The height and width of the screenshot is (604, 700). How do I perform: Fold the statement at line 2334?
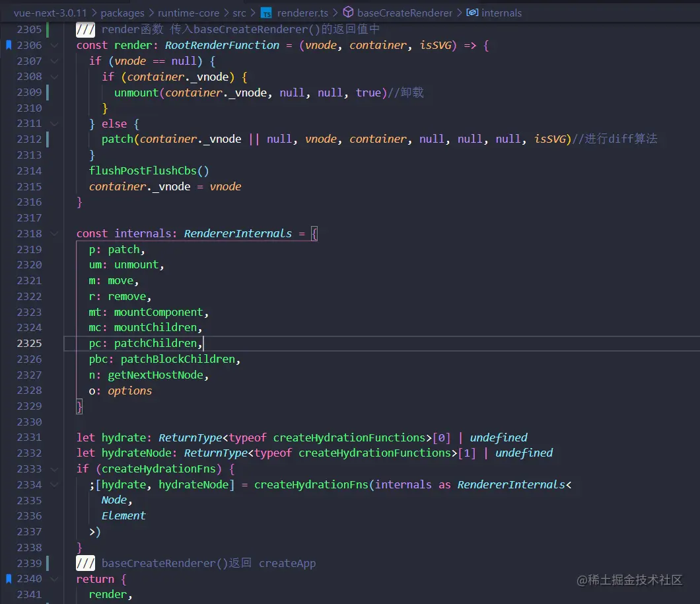[x=54, y=484]
